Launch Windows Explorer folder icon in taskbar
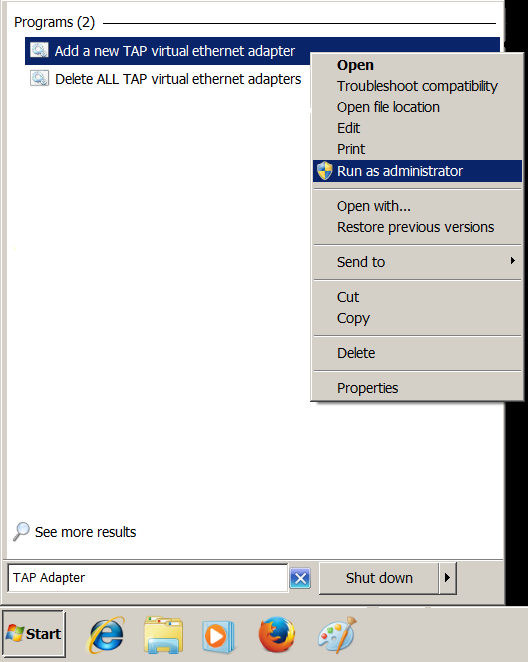This screenshot has width=528, height=662. click(163, 635)
